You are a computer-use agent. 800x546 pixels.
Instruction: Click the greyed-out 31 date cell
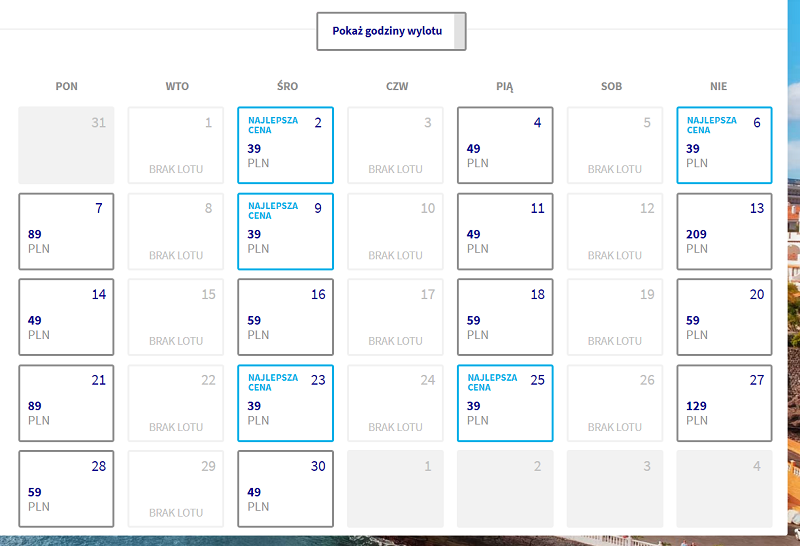66,145
